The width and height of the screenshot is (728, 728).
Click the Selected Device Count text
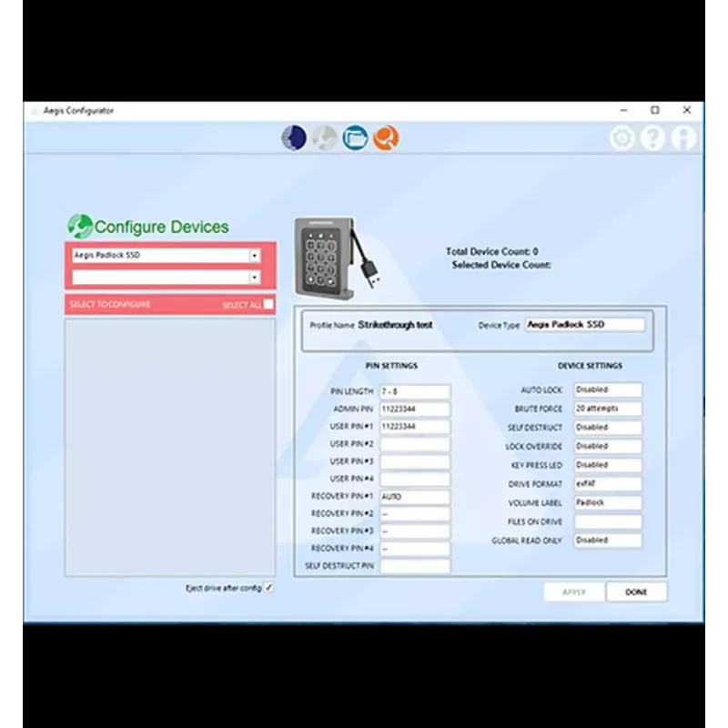click(x=501, y=265)
